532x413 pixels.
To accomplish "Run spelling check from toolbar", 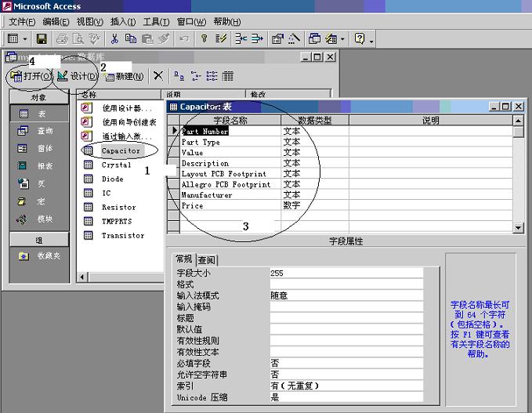I will (94, 38).
